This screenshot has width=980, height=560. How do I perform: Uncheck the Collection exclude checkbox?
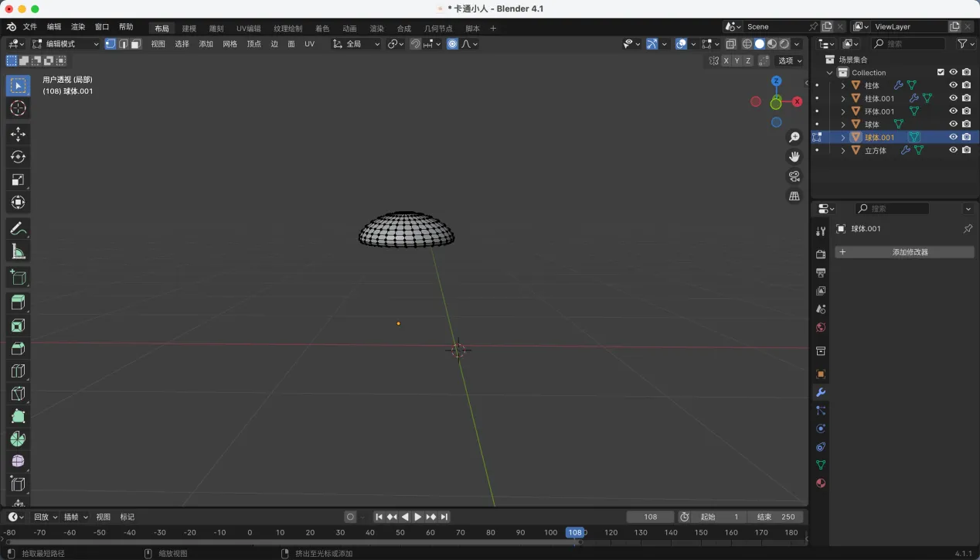pyautogui.click(x=941, y=72)
